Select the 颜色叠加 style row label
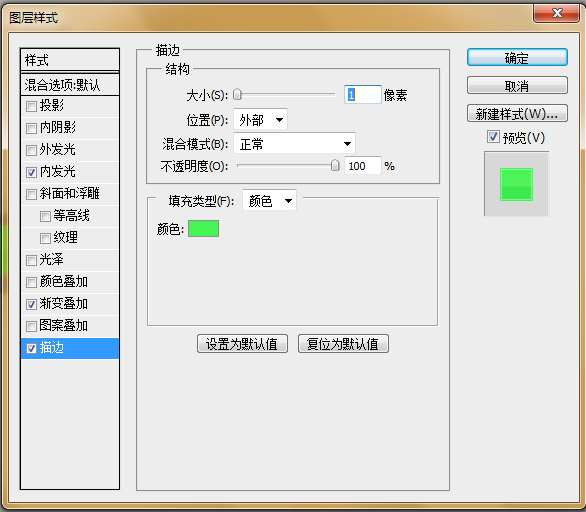Image resolution: width=586 pixels, height=512 pixels. 64,281
